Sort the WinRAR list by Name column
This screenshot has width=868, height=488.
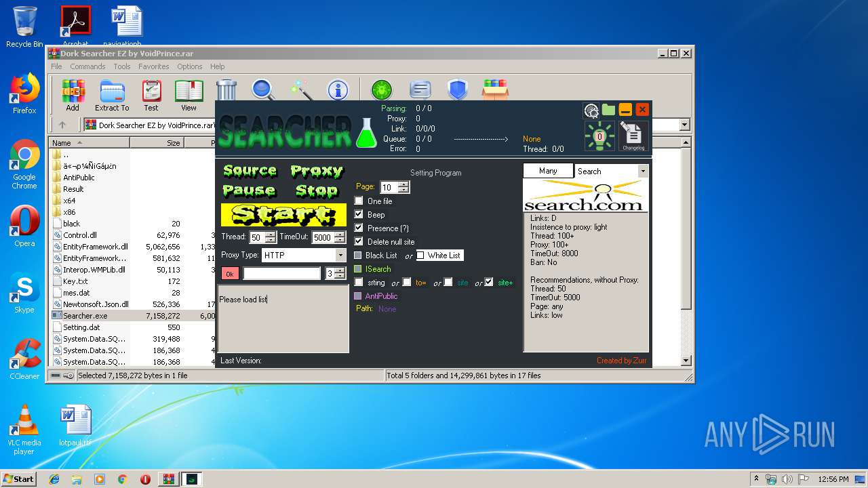(90, 143)
